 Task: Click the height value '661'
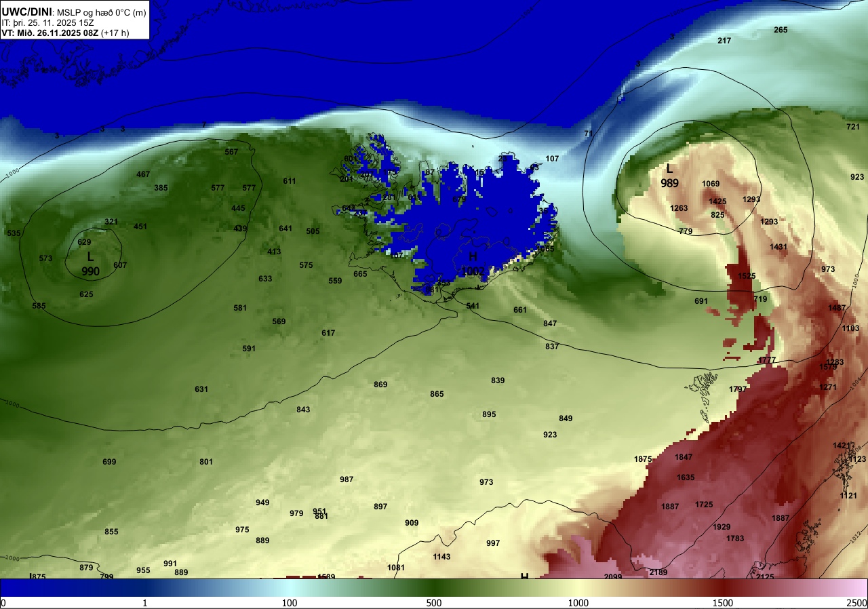pyautogui.click(x=520, y=310)
